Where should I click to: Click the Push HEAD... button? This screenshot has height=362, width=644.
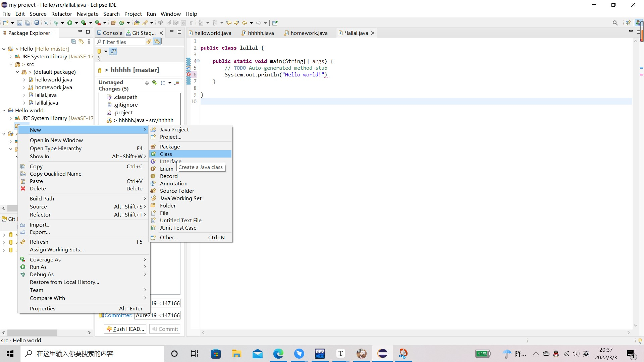(x=125, y=329)
